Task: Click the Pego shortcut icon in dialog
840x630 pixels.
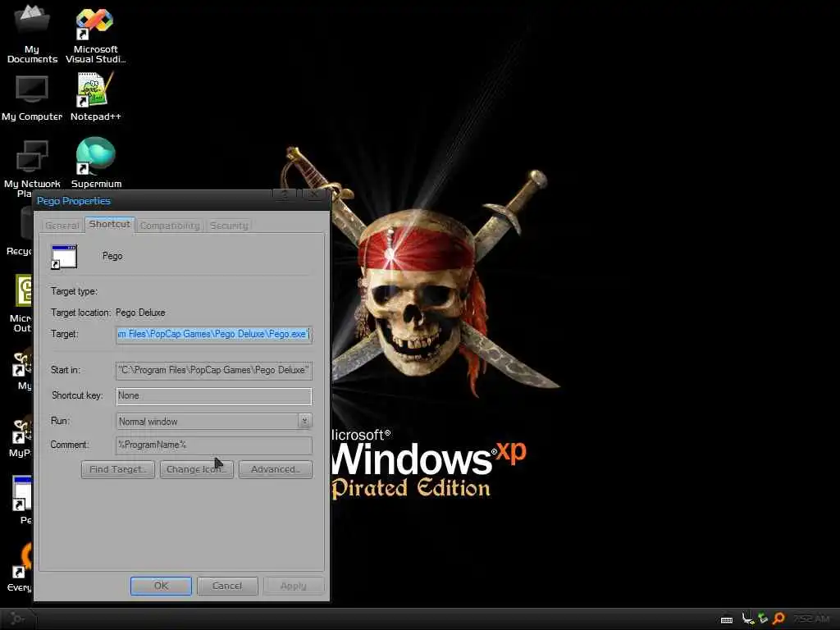Action: coord(64,257)
